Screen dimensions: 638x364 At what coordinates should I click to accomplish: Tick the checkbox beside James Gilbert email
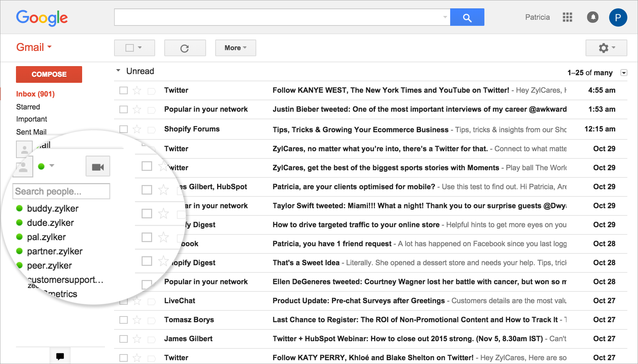tap(124, 339)
